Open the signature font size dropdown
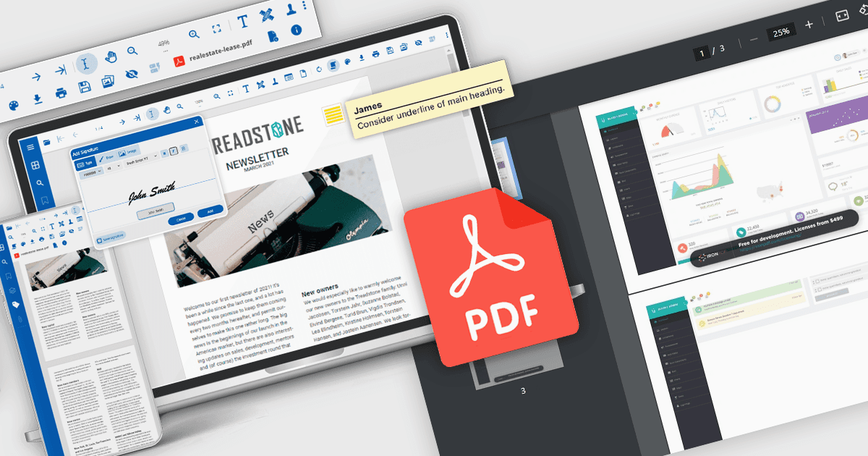The height and width of the screenshot is (456, 868). click(114, 168)
